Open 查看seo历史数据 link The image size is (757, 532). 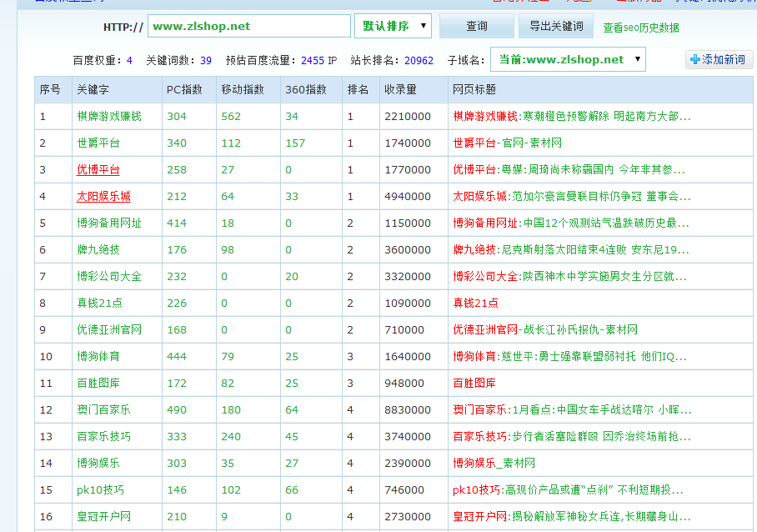[x=640, y=28]
